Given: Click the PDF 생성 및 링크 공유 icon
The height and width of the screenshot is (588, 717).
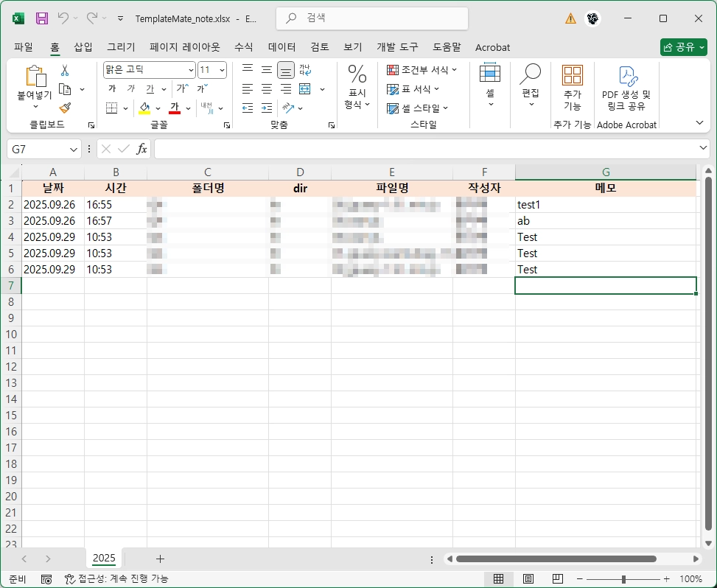Looking at the screenshot, I should 626,88.
